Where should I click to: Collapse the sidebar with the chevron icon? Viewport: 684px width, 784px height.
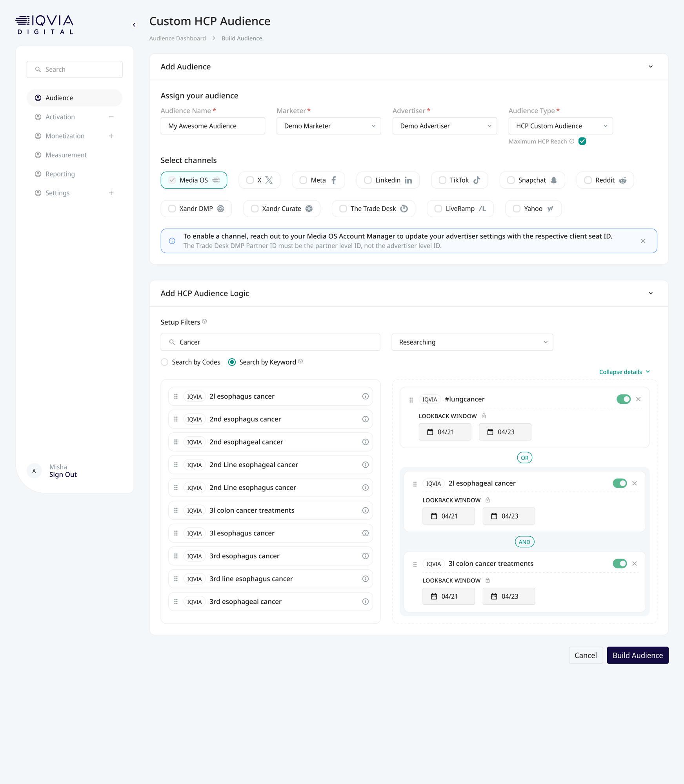(x=134, y=25)
